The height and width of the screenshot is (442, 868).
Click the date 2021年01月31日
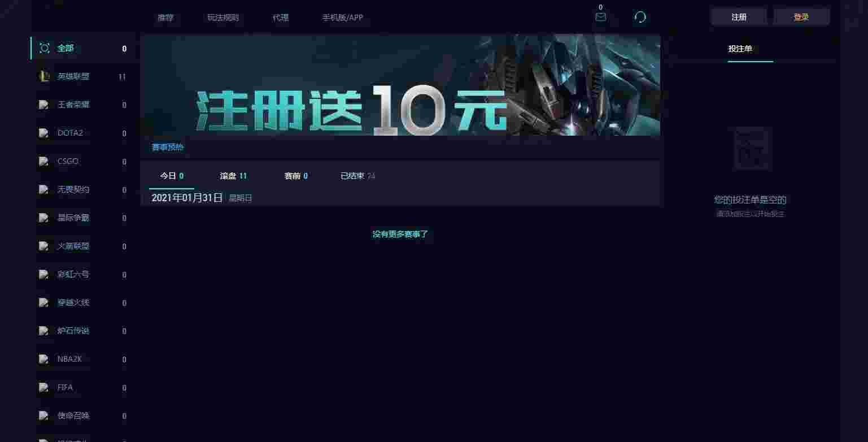coord(187,198)
